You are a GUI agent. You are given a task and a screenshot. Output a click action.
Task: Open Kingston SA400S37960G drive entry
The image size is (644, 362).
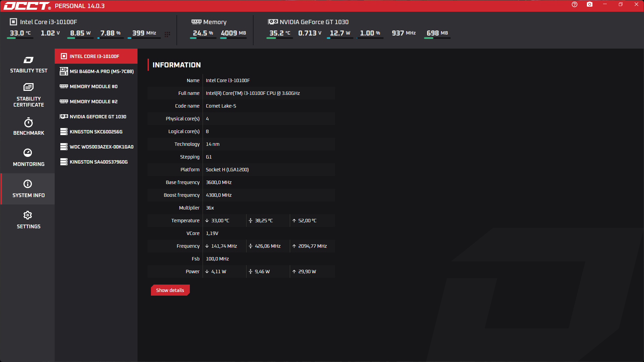96,162
